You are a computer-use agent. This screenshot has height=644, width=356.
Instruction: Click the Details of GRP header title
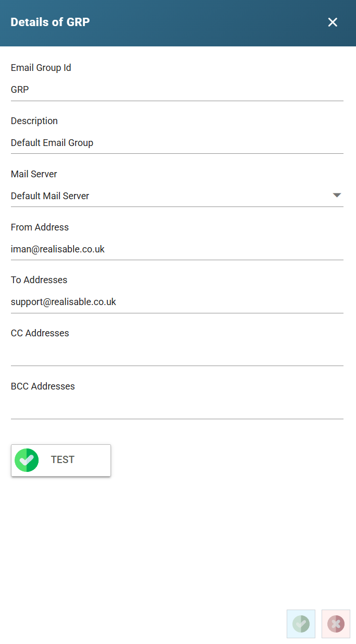50,22
